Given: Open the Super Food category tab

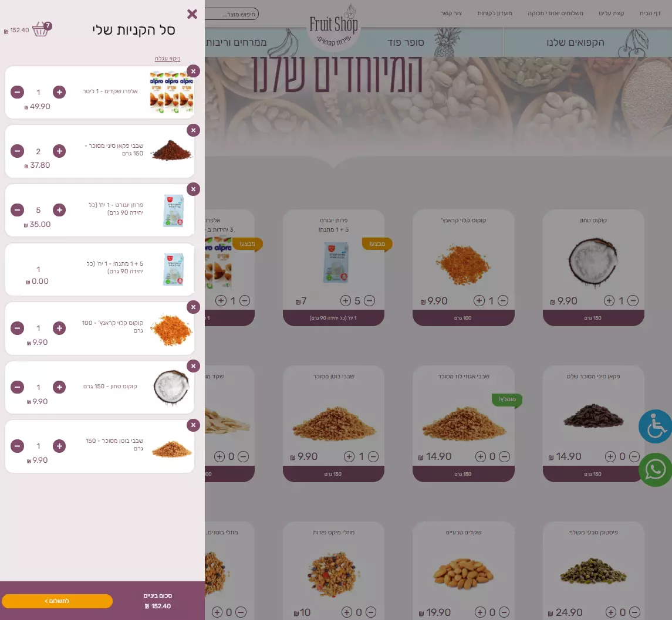Looking at the screenshot, I should click(406, 42).
